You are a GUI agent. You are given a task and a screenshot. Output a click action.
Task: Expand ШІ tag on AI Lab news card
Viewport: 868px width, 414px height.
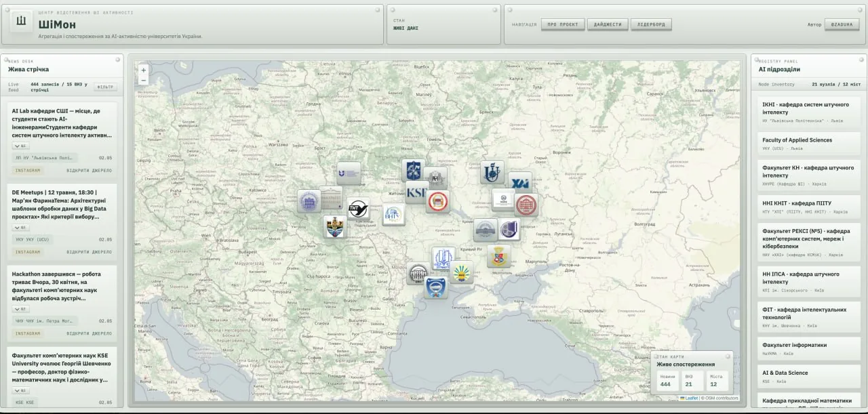pyautogui.click(x=20, y=146)
